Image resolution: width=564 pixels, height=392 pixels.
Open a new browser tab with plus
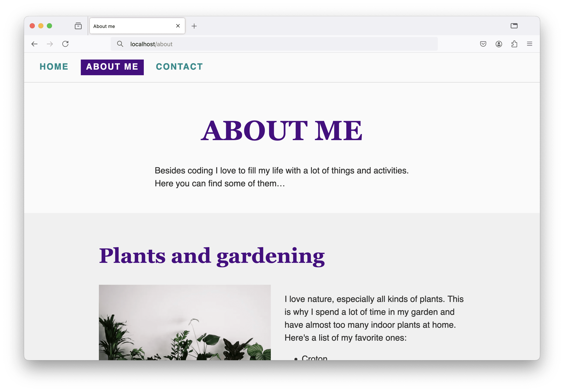194,26
